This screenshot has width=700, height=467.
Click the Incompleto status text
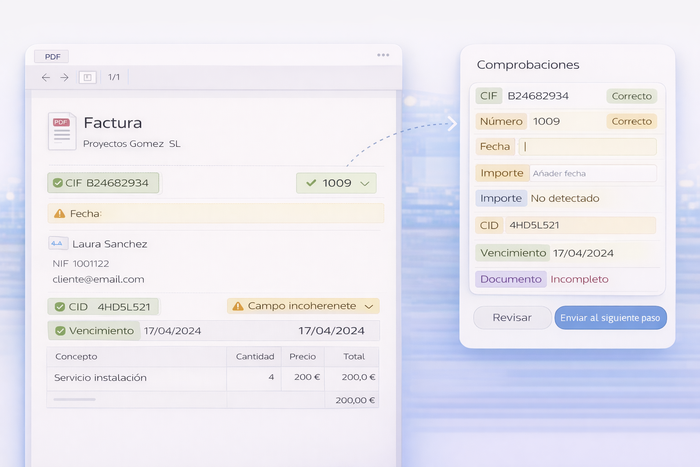579,279
